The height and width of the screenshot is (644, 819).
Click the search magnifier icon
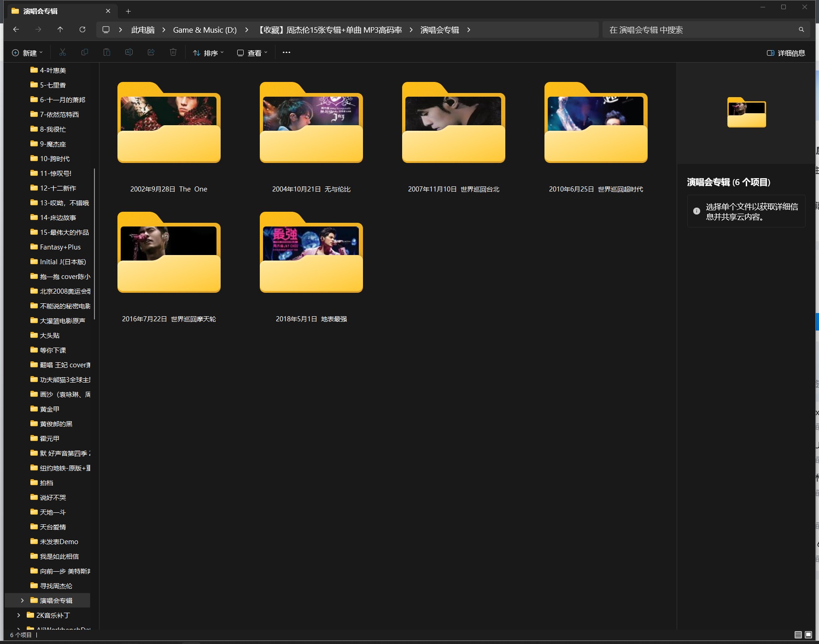[801, 29]
